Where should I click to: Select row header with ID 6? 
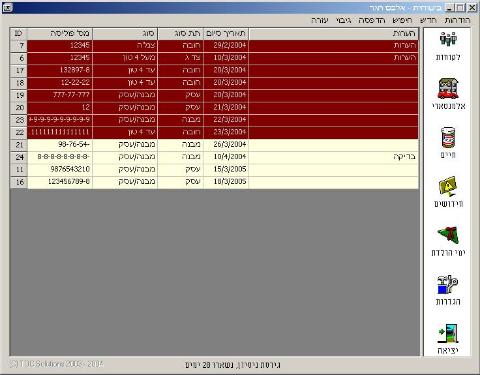(19, 58)
